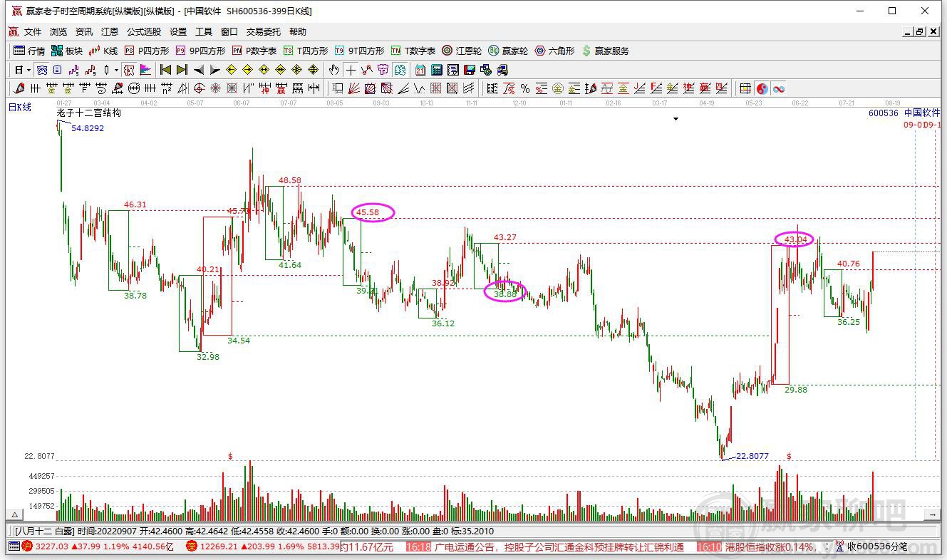Jump to the first bar of the chart

pos(166,70)
